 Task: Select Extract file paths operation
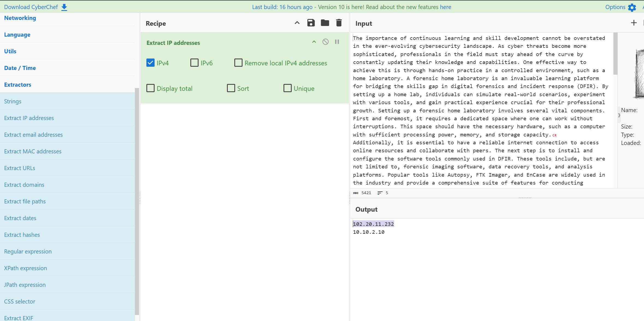click(x=67, y=202)
